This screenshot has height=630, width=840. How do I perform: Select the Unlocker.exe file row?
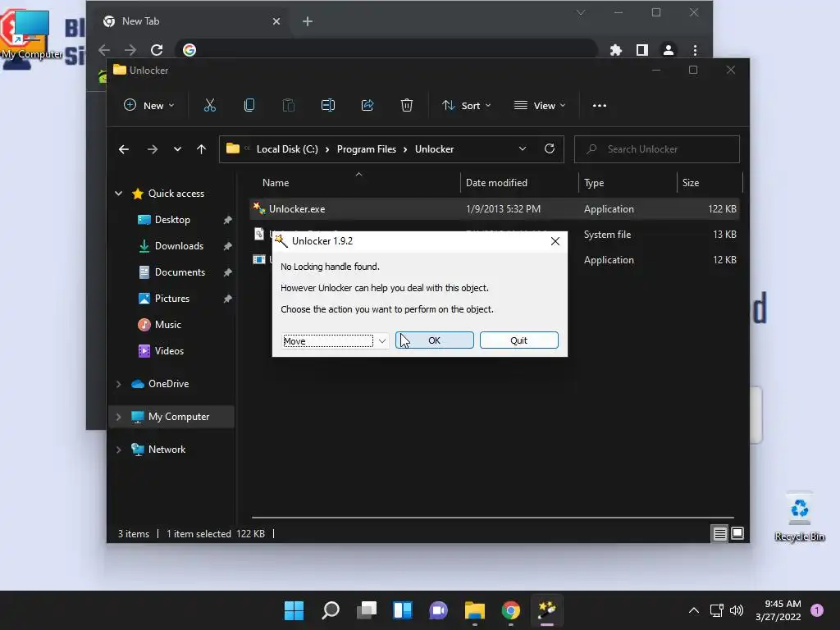pos(494,209)
